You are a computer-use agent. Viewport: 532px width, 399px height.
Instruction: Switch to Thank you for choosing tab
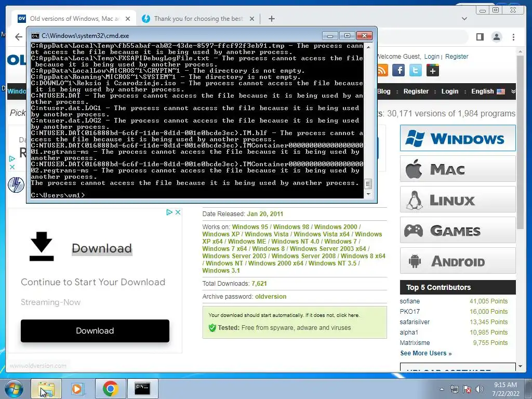(198, 19)
